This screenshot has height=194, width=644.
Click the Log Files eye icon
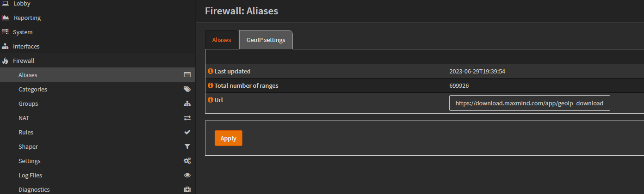pyautogui.click(x=187, y=175)
